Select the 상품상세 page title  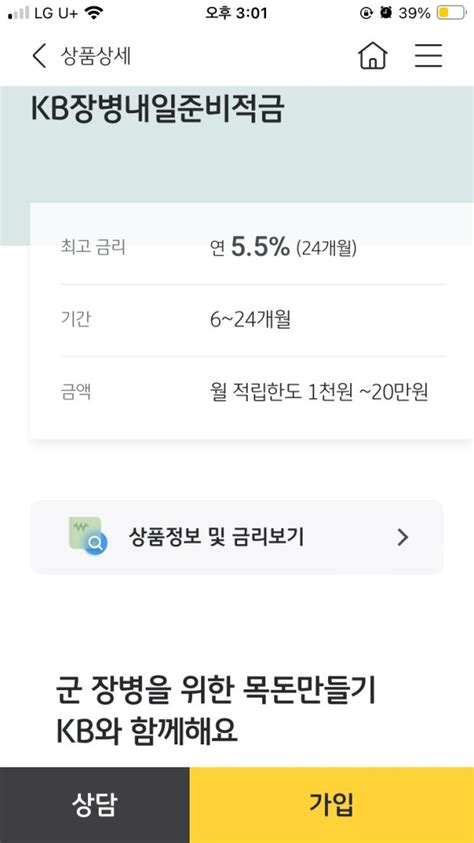[x=96, y=56]
